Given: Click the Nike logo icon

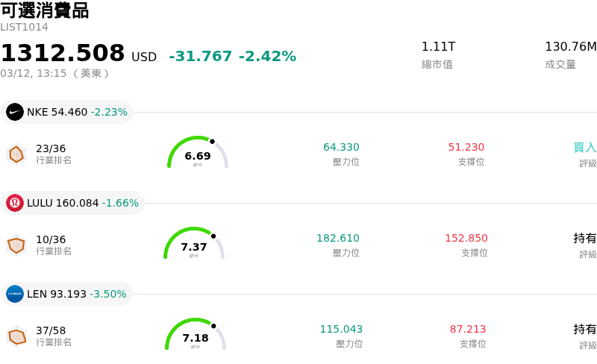Looking at the screenshot, I should click(x=15, y=112).
